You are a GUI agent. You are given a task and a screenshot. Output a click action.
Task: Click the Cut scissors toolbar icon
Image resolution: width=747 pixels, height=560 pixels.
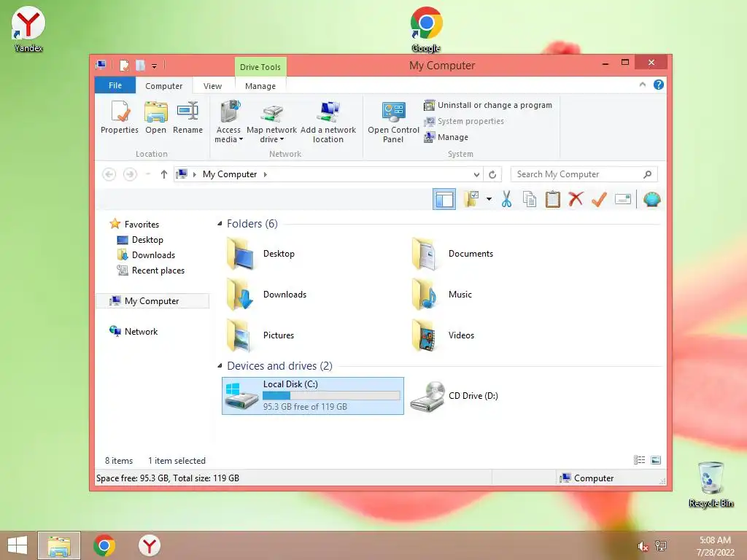pos(506,200)
